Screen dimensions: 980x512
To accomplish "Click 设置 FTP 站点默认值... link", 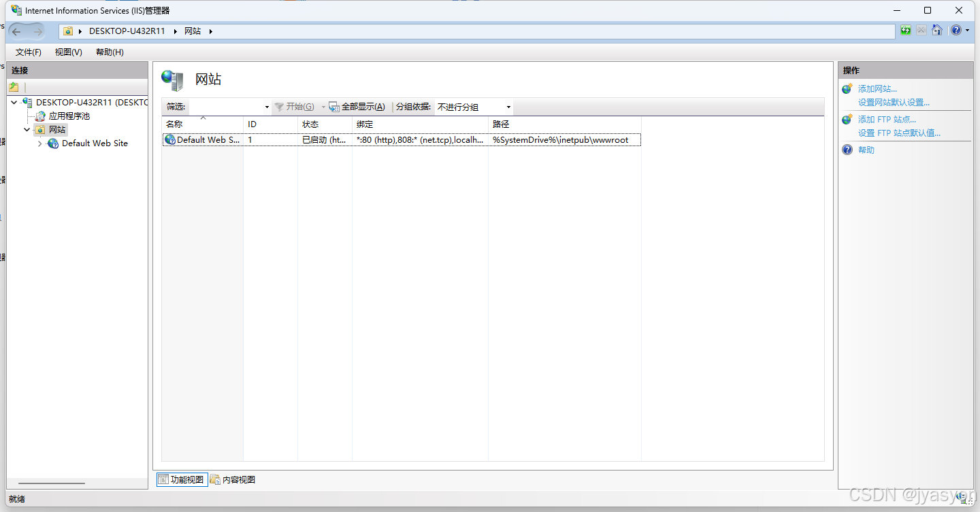I will coord(899,133).
